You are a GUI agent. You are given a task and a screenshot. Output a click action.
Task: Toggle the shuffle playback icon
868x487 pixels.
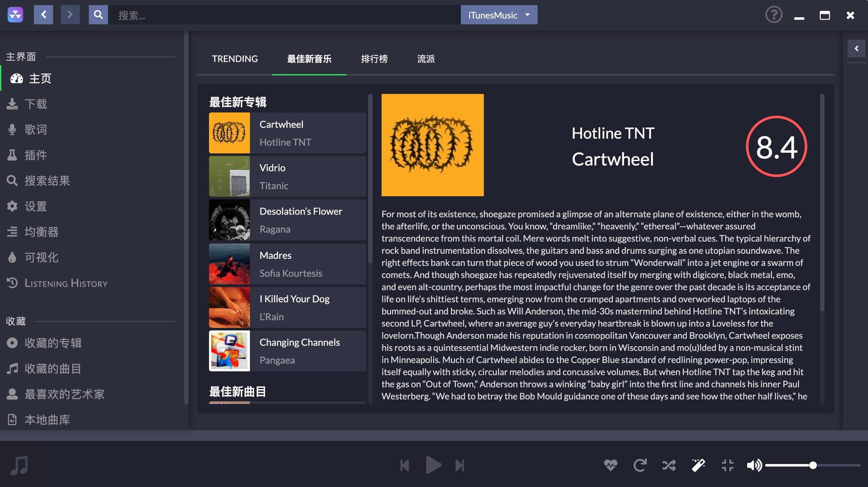pyautogui.click(x=669, y=466)
